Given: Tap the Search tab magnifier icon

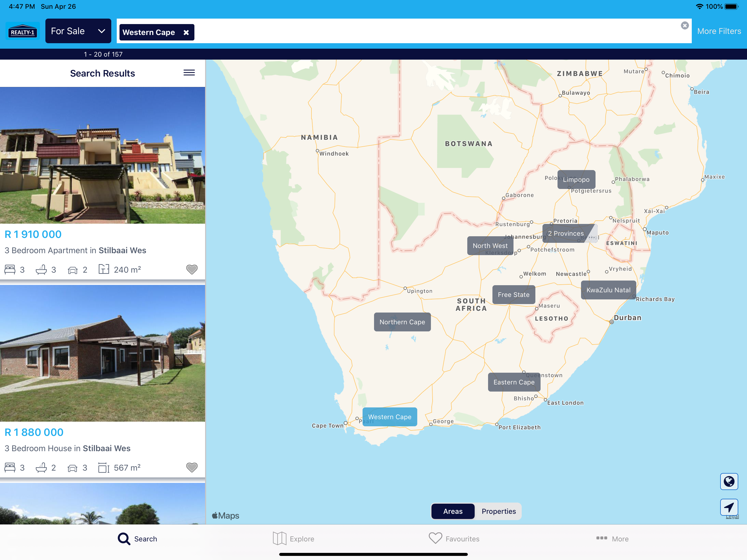Looking at the screenshot, I should (124, 539).
